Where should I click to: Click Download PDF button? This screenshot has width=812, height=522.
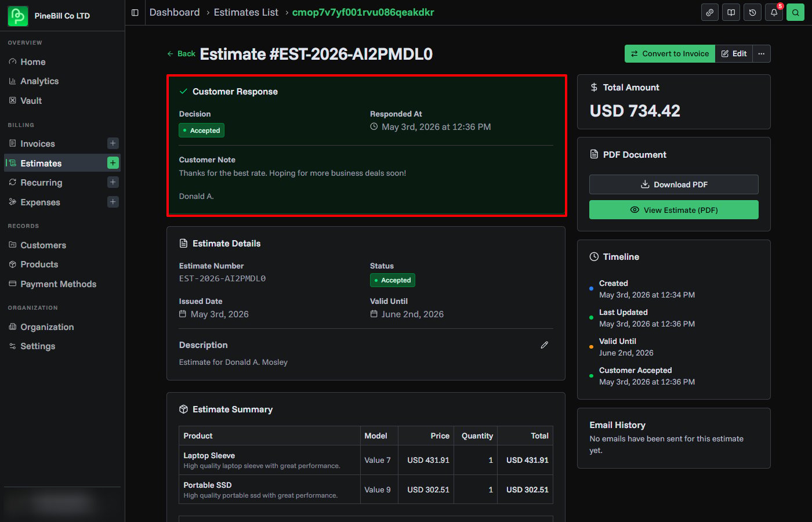pyautogui.click(x=674, y=184)
